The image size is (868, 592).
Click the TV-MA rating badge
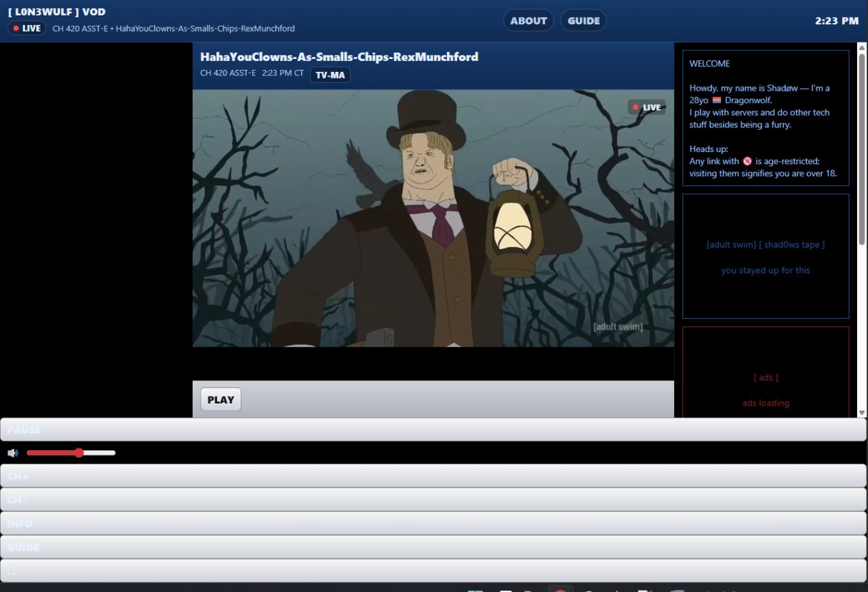[330, 75]
